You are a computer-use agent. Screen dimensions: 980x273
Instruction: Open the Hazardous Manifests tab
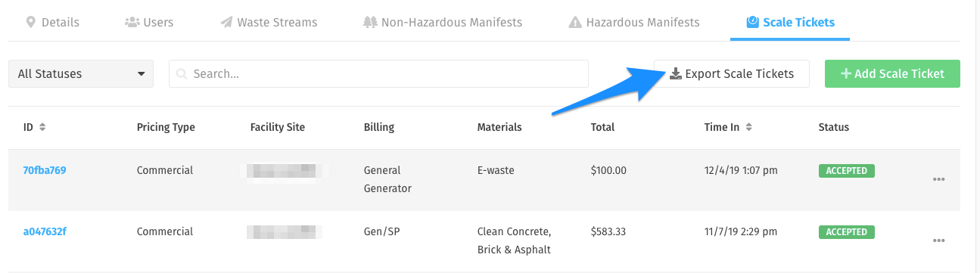(634, 22)
